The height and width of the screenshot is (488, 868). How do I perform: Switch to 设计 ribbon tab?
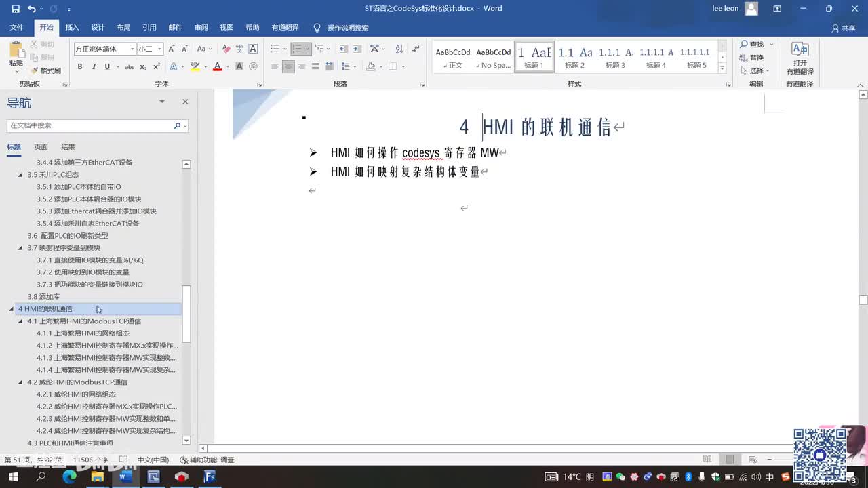98,28
